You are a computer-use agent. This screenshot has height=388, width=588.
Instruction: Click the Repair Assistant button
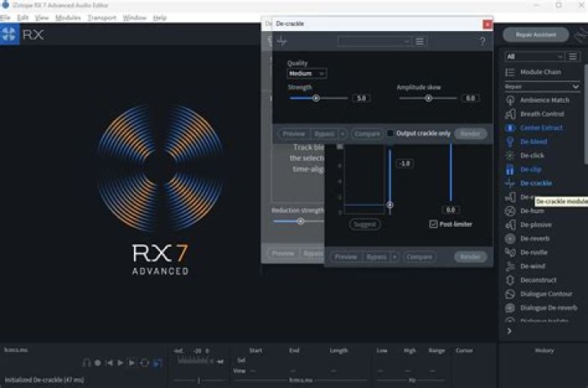click(x=536, y=34)
